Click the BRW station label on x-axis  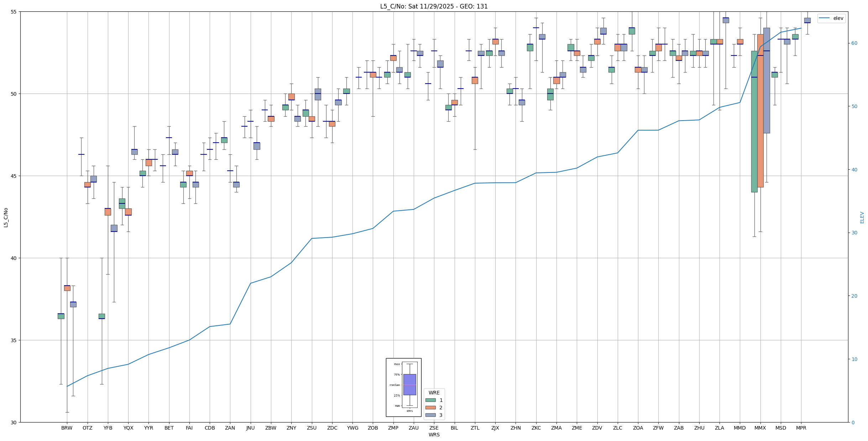pyautogui.click(x=67, y=428)
